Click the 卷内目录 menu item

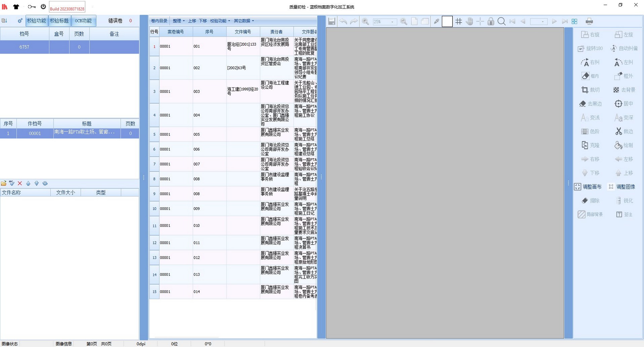point(159,21)
